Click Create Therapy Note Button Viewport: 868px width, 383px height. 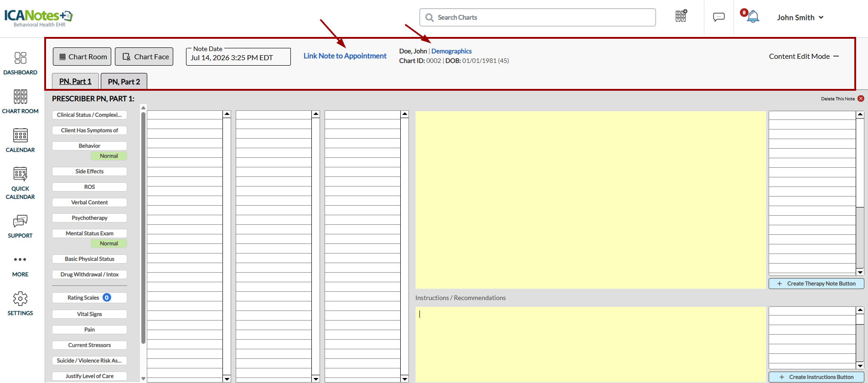tap(816, 284)
